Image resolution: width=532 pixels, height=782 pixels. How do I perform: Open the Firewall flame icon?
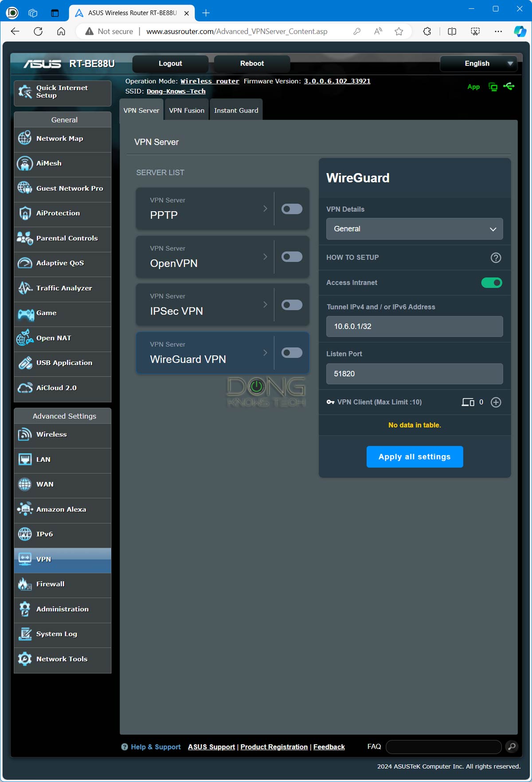[x=25, y=584]
